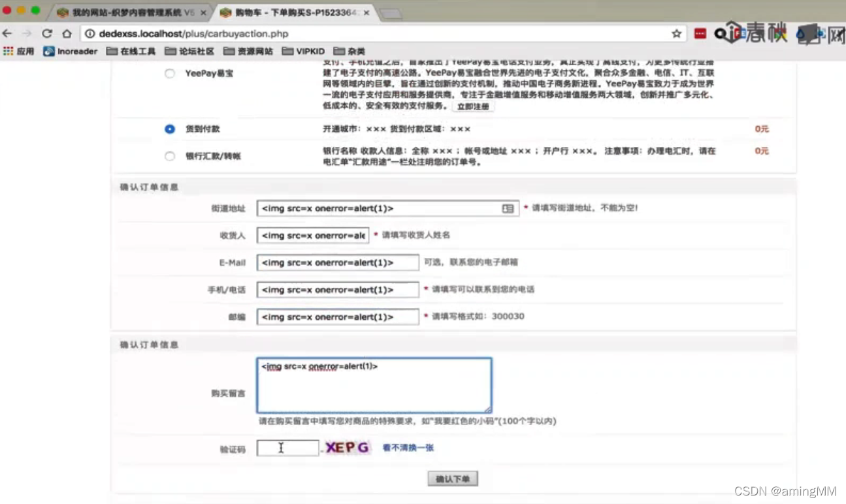Open the 论坛社区 bookmark folder
846x504 pixels.
coord(189,51)
